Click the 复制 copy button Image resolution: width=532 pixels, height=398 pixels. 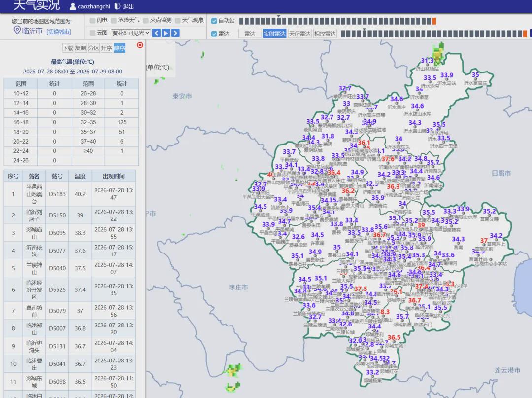[81, 48]
